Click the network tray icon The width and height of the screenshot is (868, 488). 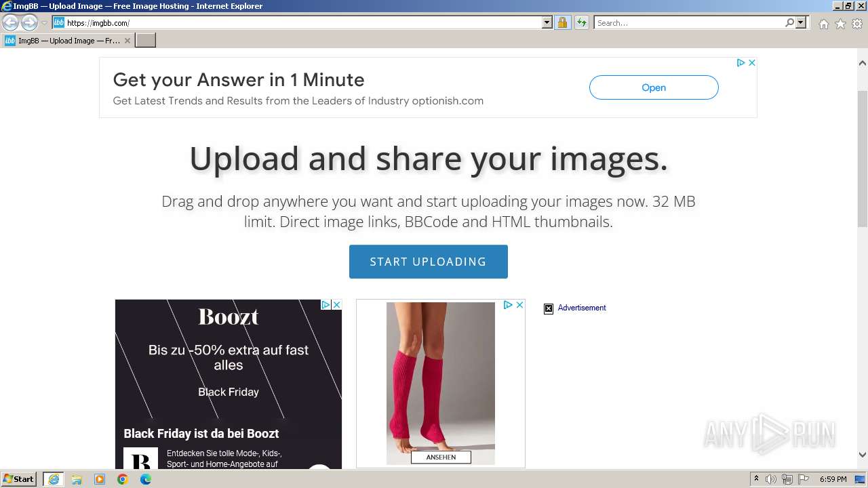[x=787, y=479]
